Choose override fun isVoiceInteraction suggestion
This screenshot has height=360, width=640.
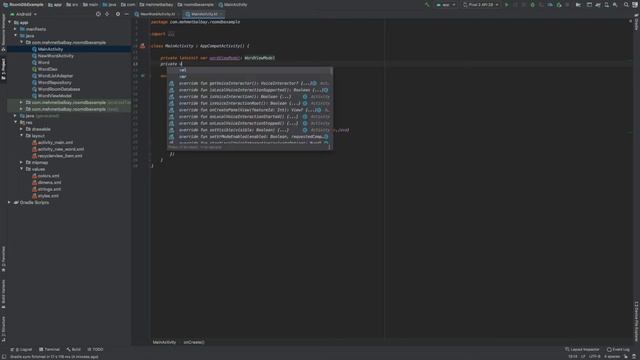250,97
